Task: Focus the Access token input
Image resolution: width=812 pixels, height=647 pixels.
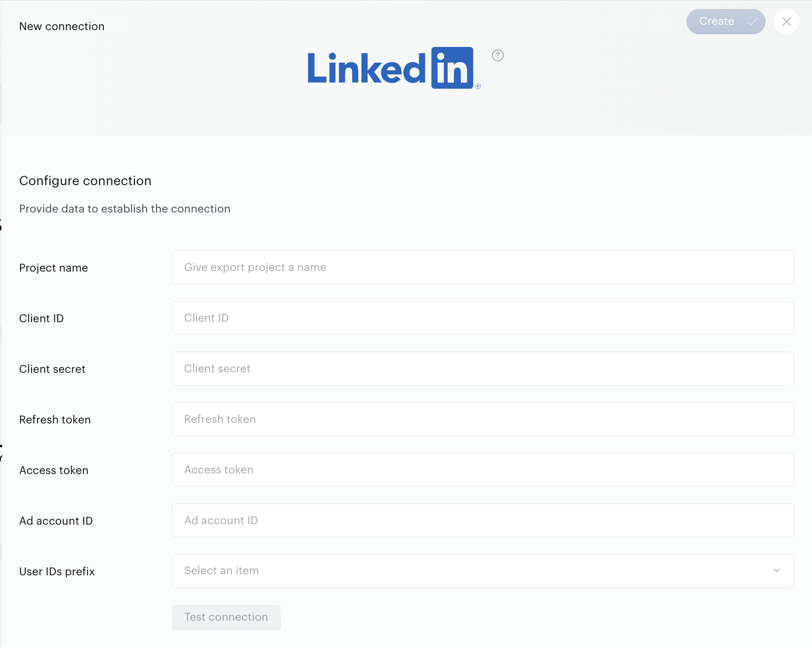Action: click(483, 470)
